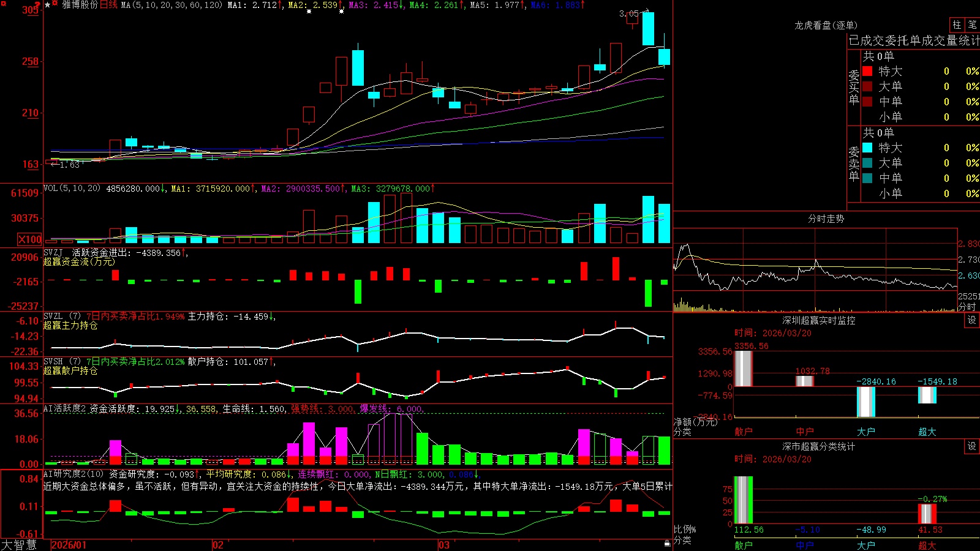Screen dimensions: 980x551
Task: Click the SVSH (7) indicator name
Action: (62, 362)
